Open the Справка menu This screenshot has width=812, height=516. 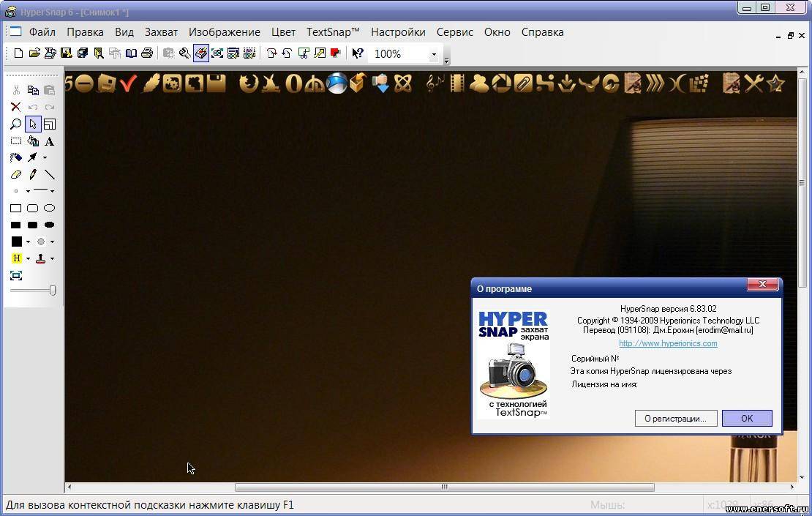(x=542, y=32)
